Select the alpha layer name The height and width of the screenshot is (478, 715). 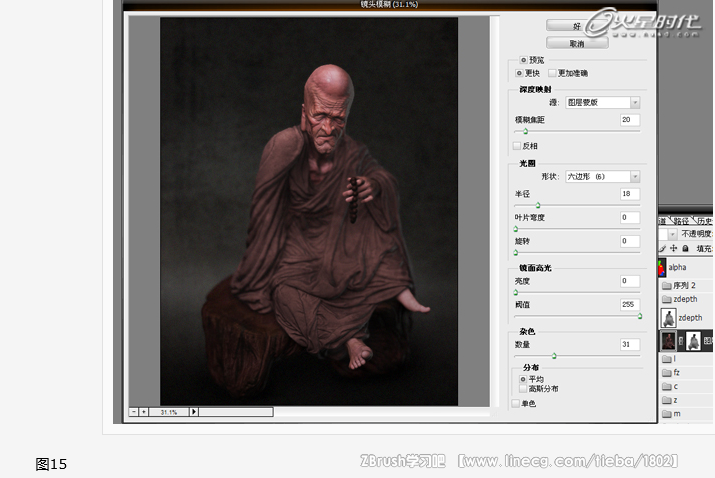point(677,267)
